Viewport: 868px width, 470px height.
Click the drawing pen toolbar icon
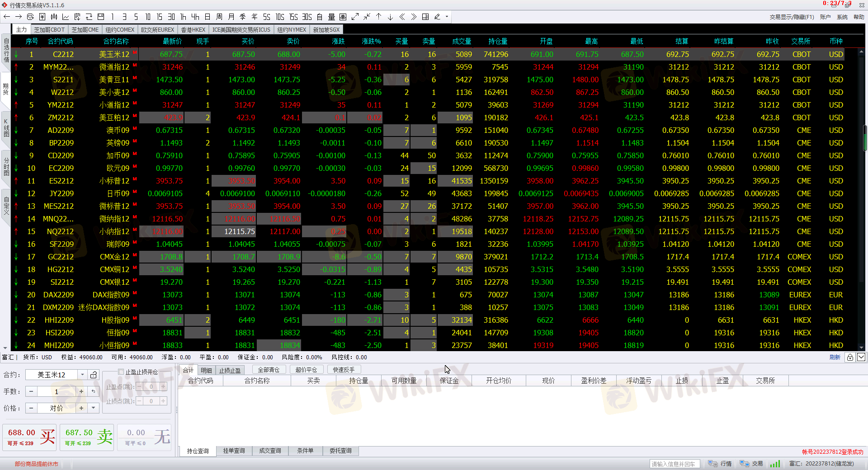pyautogui.click(x=437, y=17)
